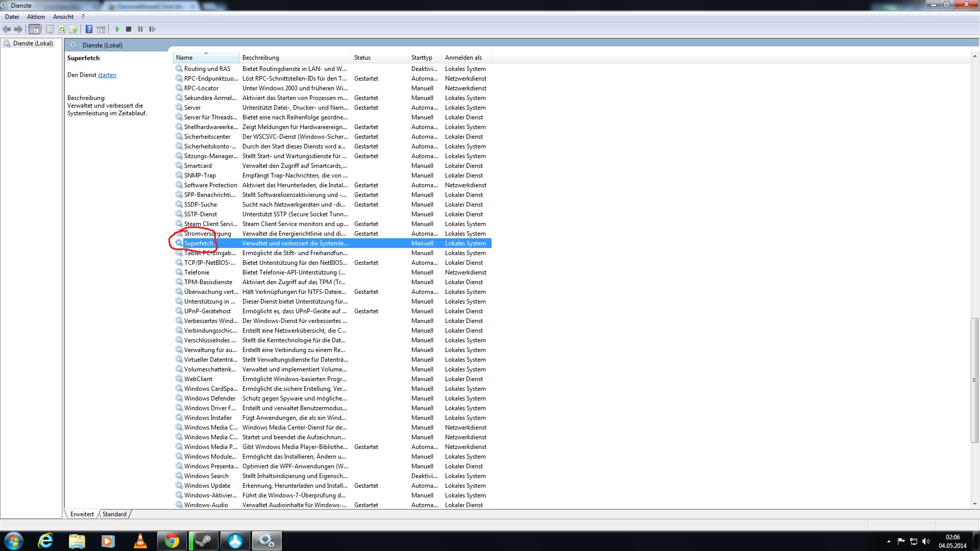Click the Refresh toolbar icon

[x=62, y=29]
